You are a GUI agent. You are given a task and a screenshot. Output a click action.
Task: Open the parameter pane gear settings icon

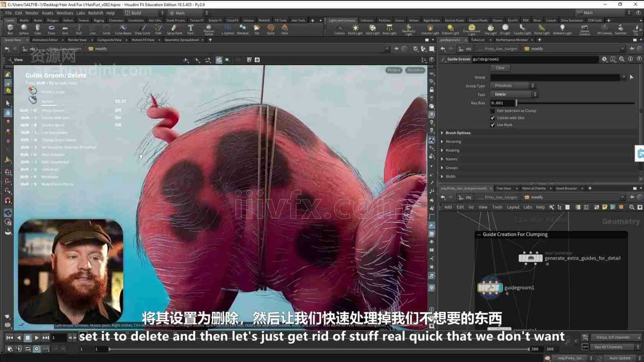coord(604,59)
